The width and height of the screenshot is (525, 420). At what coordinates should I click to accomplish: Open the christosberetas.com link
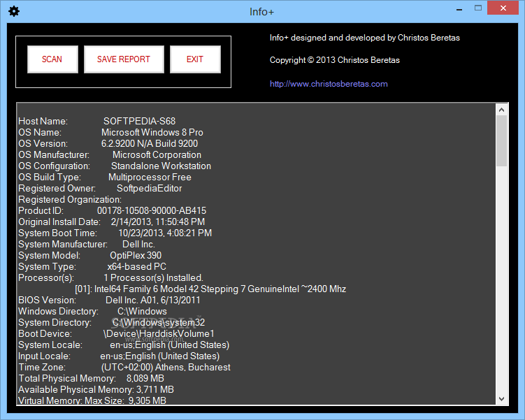[329, 84]
